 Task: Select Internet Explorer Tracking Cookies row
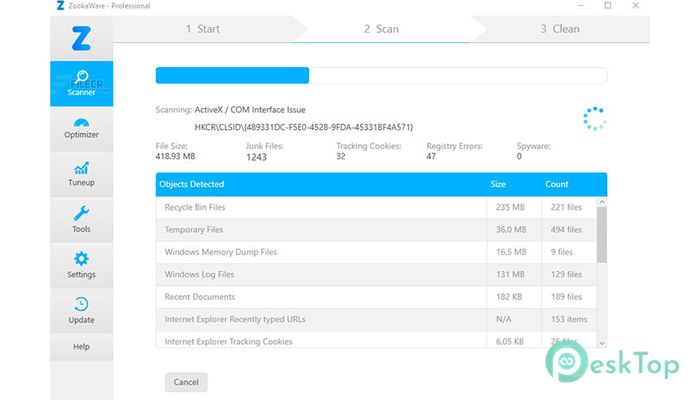(x=376, y=340)
